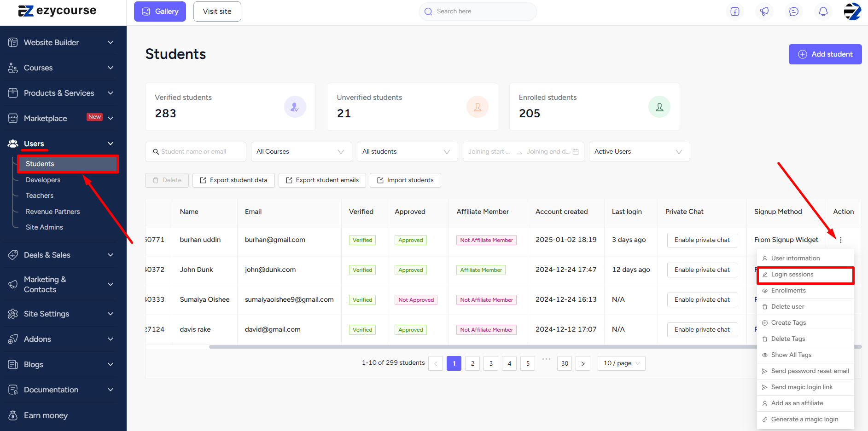Screen dimensions: 868x431
Task: Open Revenue Partners in sidebar
Action: (53, 212)
